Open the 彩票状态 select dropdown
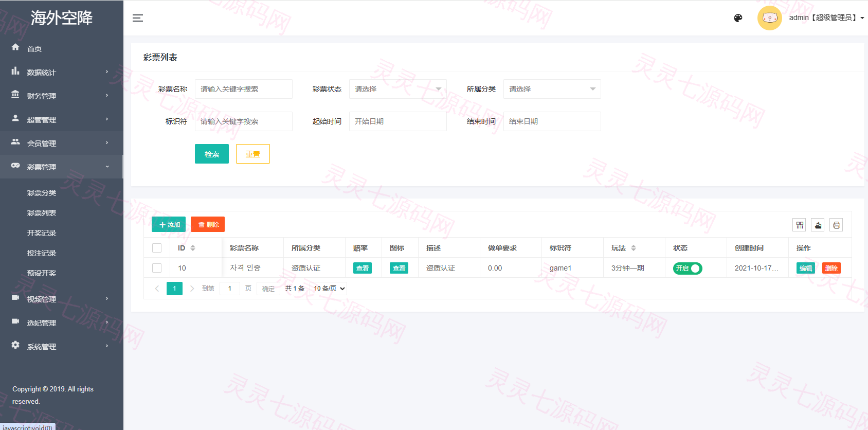The width and height of the screenshot is (868, 430). pos(398,89)
